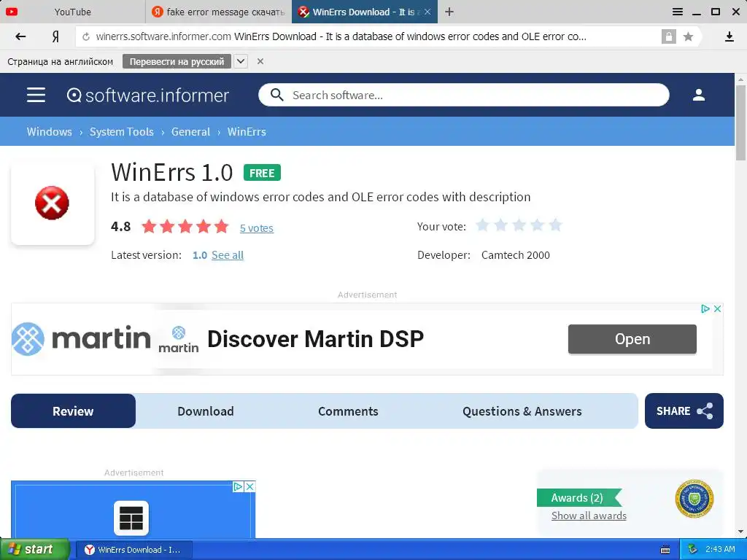Open site navigation hamburger menu
The image size is (747, 560).
click(36, 95)
